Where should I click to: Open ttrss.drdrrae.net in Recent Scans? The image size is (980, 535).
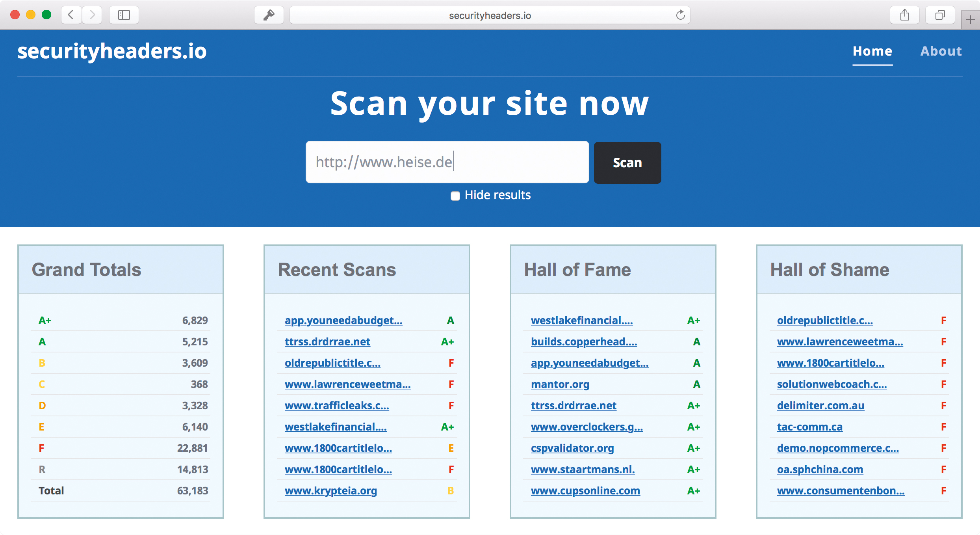click(327, 342)
